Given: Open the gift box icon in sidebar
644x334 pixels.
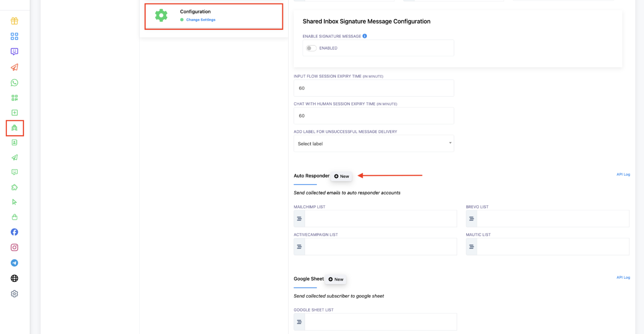Looking at the screenshot, I should click(14, 21).
